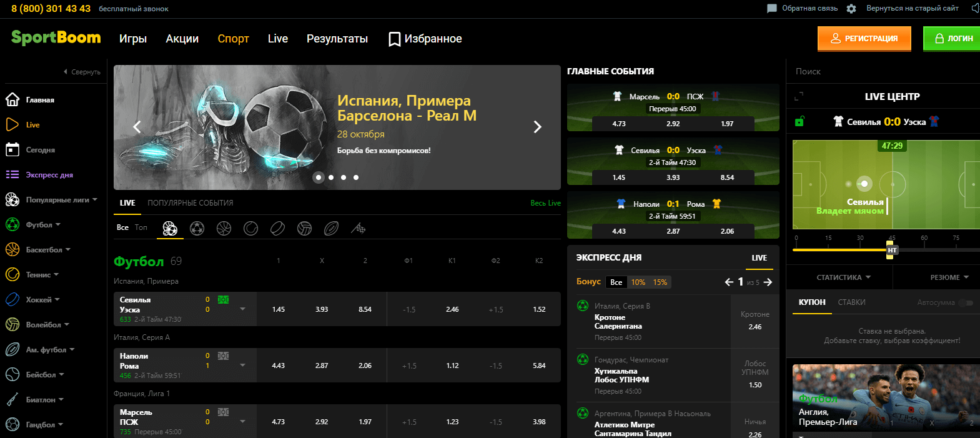Click the Баскетбол icon in sidebar

coord(12,249)
